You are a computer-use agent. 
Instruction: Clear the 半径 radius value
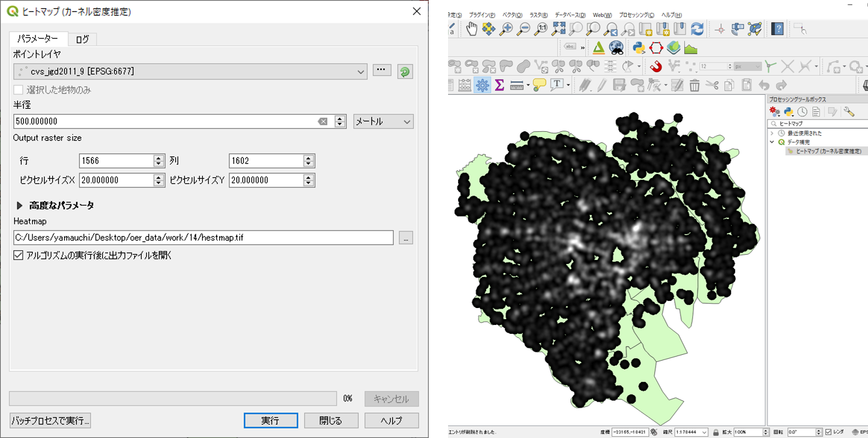(323, 121)
